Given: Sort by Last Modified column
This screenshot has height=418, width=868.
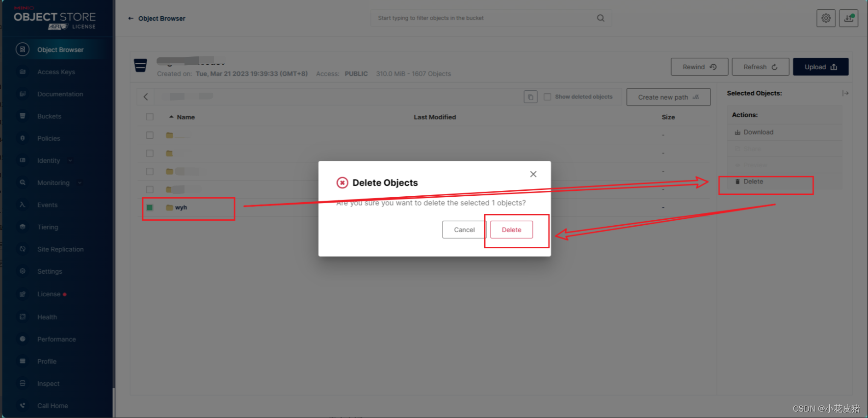Looking at the screenshot, I should [x=435, y=117].
